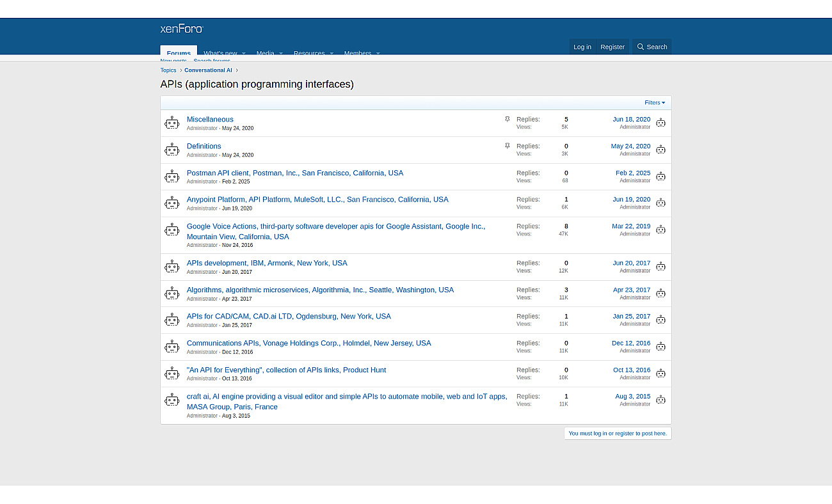Click Jun 18, 2020 last post date
The image size is (832, 504).
(x=631, y=120)
